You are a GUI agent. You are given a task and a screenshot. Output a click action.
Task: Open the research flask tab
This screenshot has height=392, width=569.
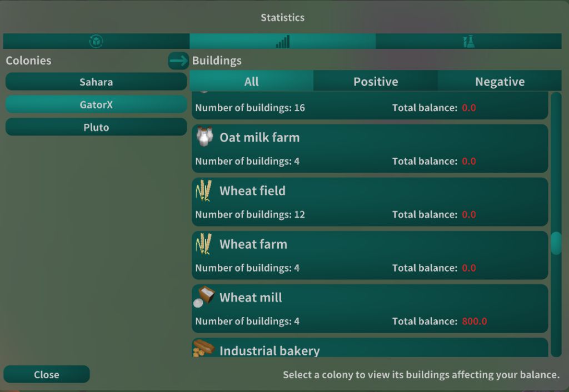pyautogui.click(x=468, y=41)
